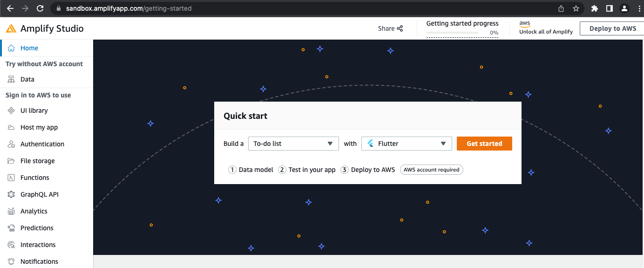
Task: Click the browser forward arrow
Action: 25,8
